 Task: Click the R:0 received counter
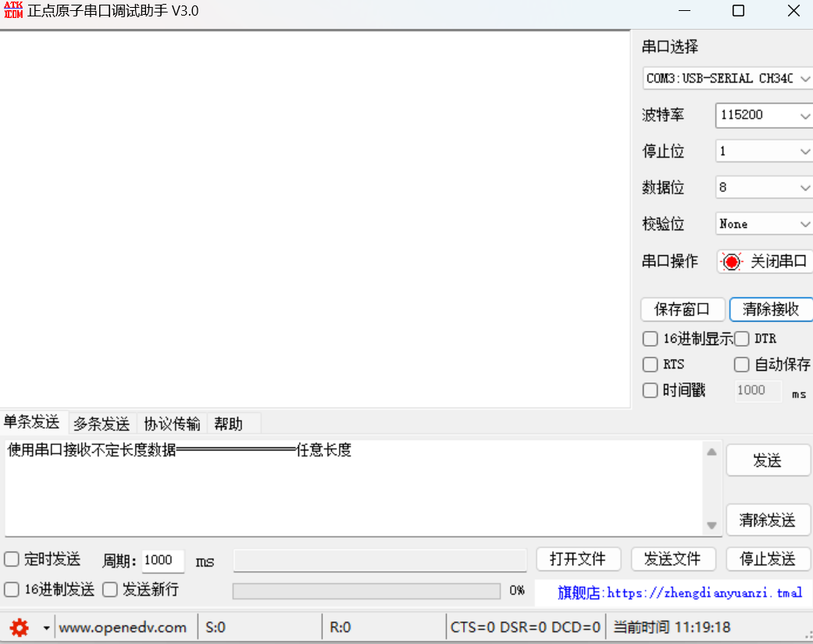click(x=341, y=628)
